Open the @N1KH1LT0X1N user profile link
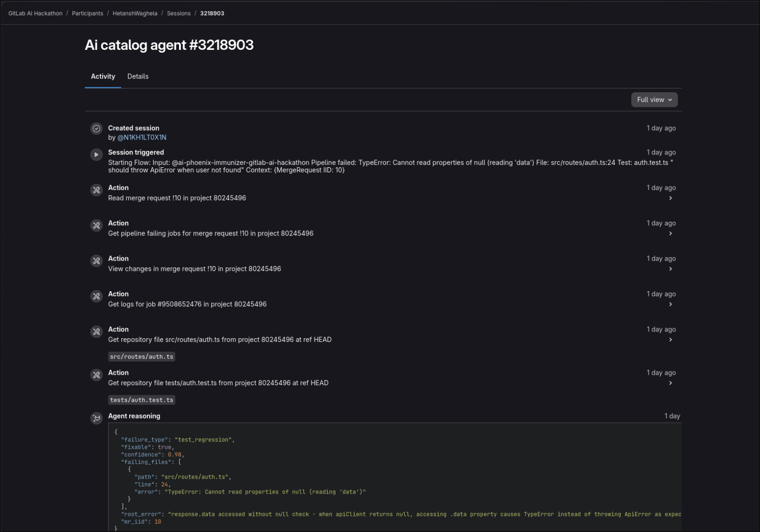Screen dimensions: 760x532 pos(142,137)
